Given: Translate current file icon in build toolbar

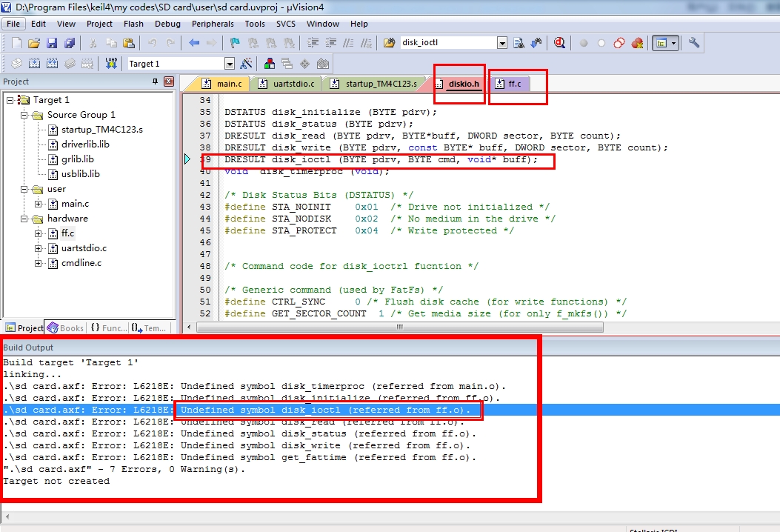Looking at the screenshot, I should tap(16, 64).
